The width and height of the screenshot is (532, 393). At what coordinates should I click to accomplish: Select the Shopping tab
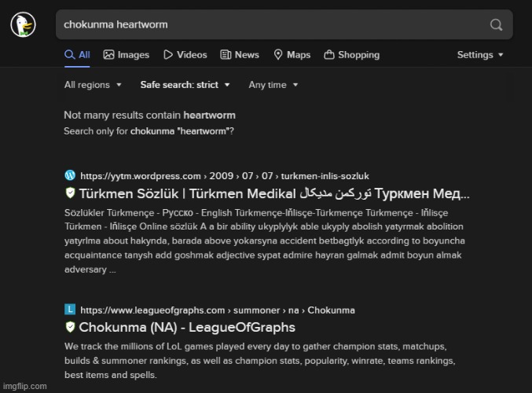tap(351, 55)
